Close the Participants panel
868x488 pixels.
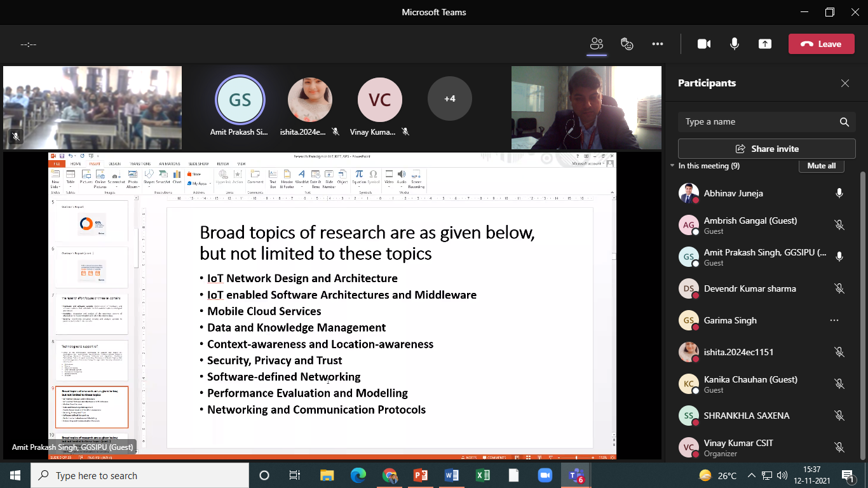[844, 83]
